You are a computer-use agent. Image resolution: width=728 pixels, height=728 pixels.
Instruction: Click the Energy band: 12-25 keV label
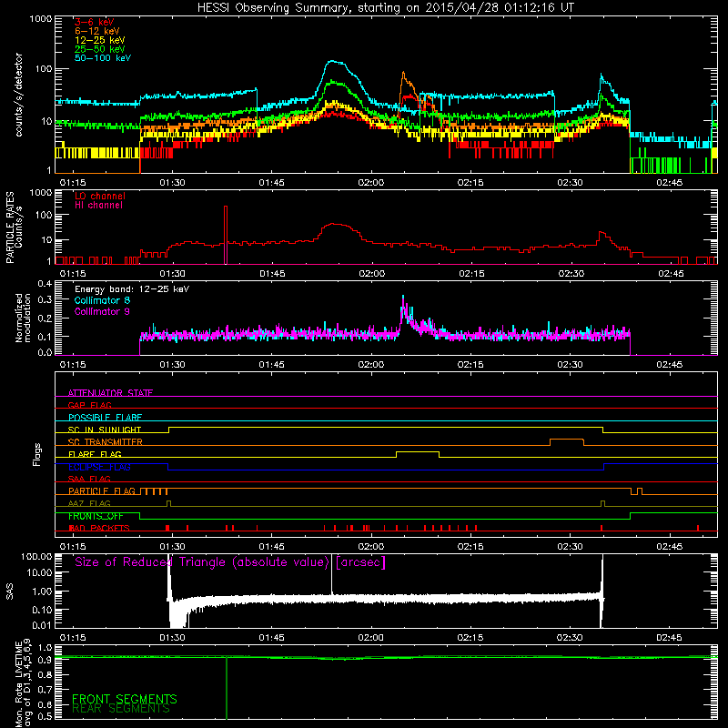pyautogui.click(x=132, y=289)
